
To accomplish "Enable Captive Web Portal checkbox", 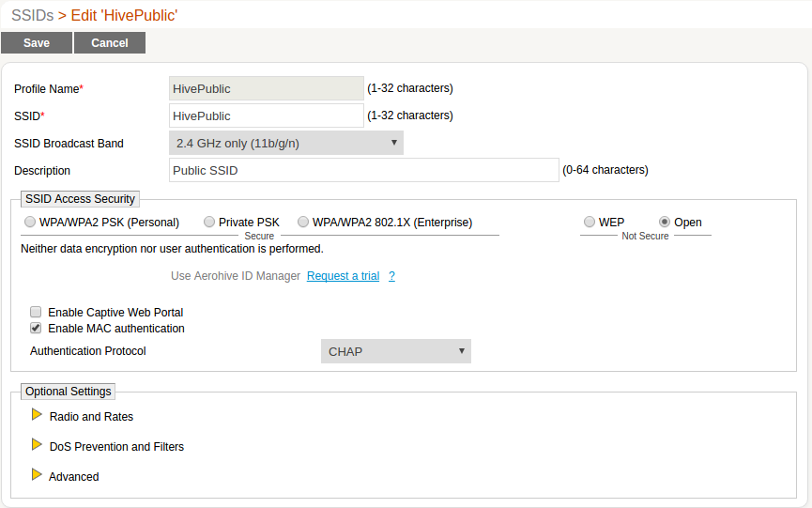I will point(36,312).
